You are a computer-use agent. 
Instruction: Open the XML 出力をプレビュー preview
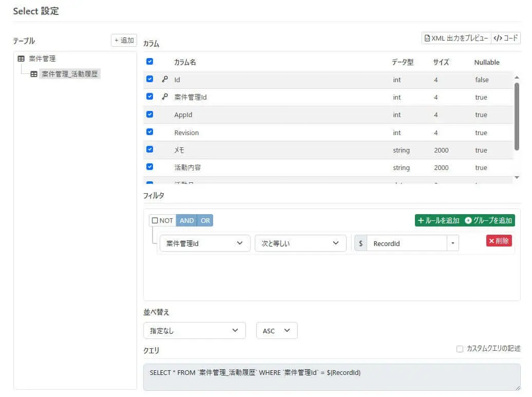pyautogui.click(x=457, y=38)
